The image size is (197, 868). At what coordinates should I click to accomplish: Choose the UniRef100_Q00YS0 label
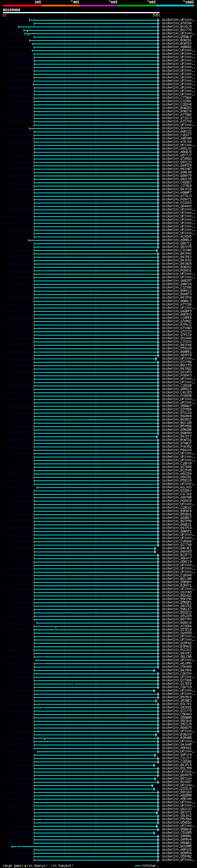(x=177, y=128)
